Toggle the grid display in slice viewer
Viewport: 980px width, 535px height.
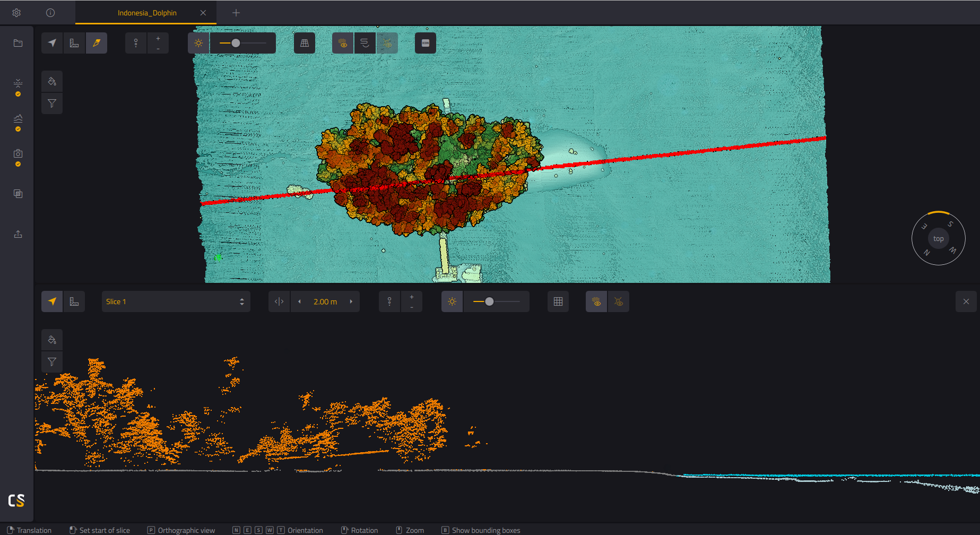pos(558,301)
